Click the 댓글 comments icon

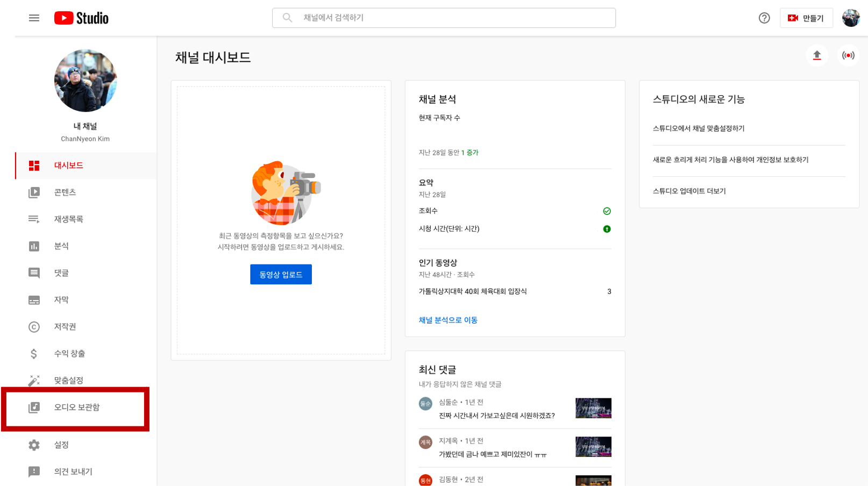tap(34, 273)
